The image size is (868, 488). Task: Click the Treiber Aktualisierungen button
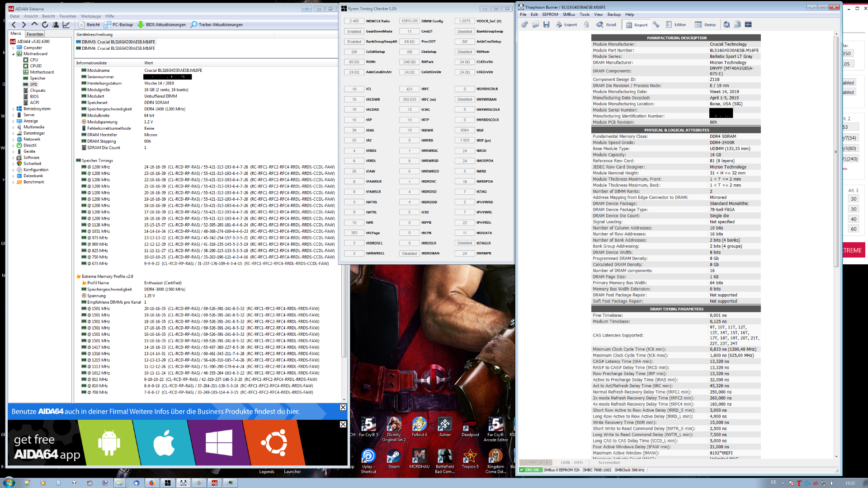point(217,25)
